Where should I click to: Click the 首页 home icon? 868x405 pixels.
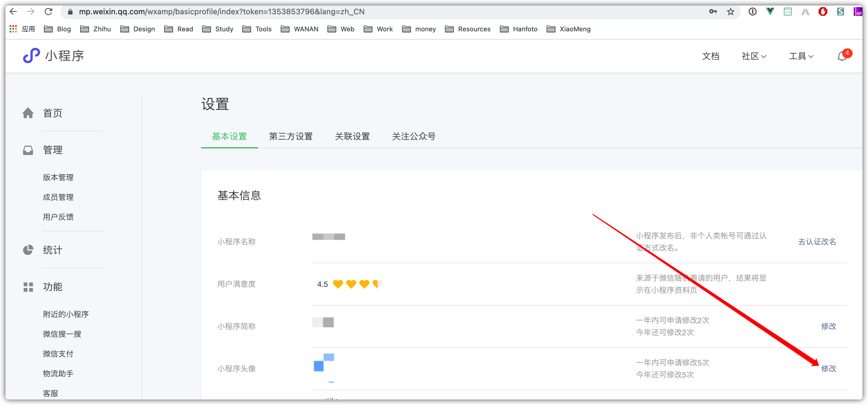coord(28,113)
